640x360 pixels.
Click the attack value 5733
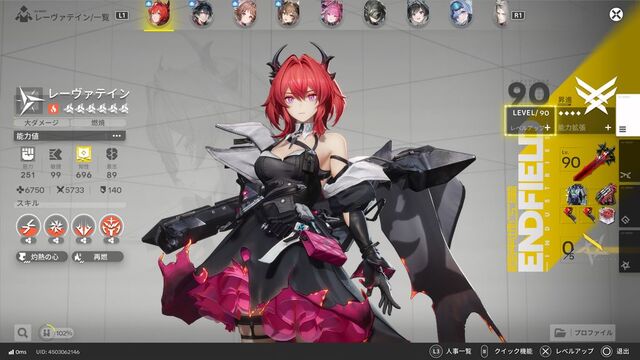pos(70,190)
